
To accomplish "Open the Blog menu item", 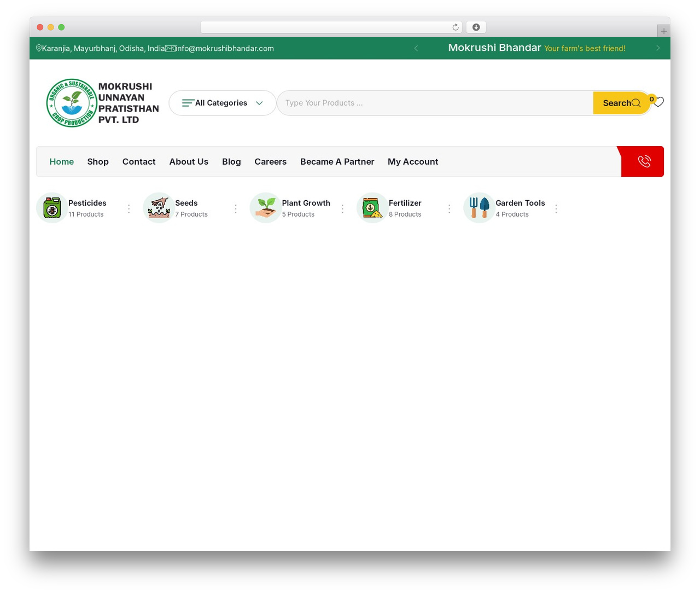I will coord(231,161).
